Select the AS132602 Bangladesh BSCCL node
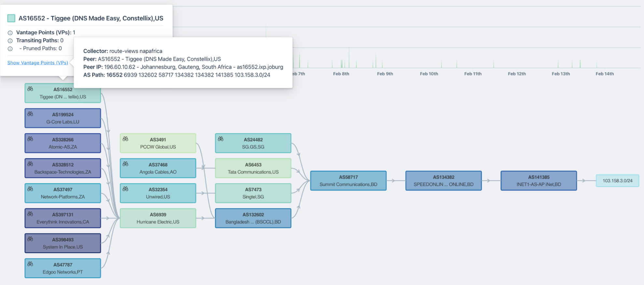 (x=253, y=218)
